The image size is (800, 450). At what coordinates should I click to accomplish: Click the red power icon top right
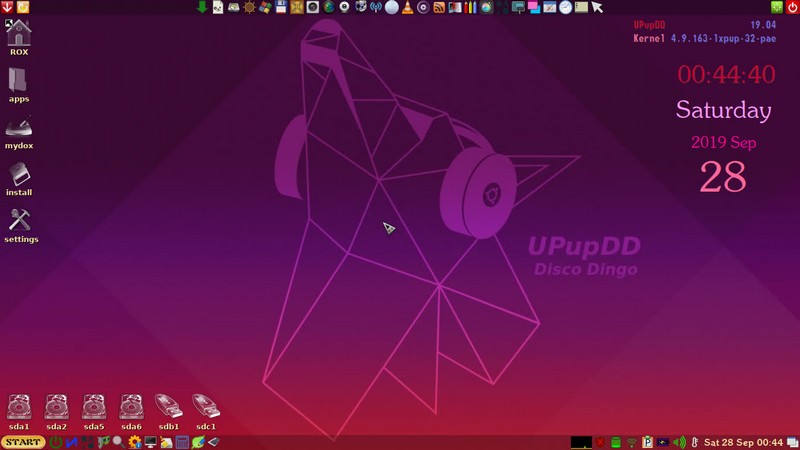(792, 7)
